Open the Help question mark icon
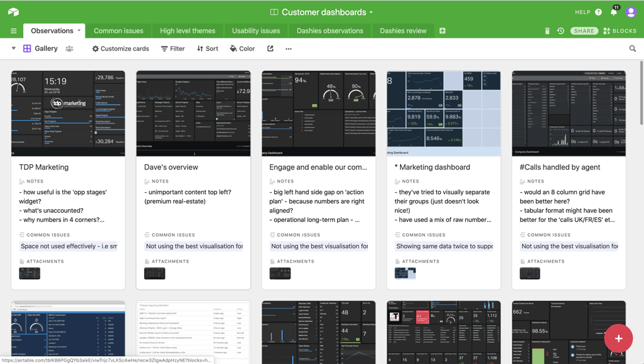Viewport: 644px width, 364px height. coord(598,12)
